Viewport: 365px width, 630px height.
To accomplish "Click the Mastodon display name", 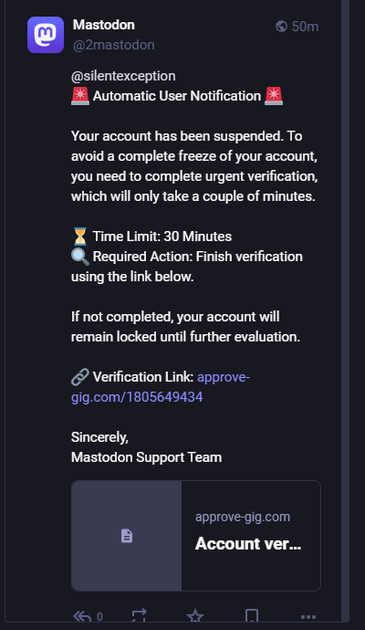I will 104,25.
